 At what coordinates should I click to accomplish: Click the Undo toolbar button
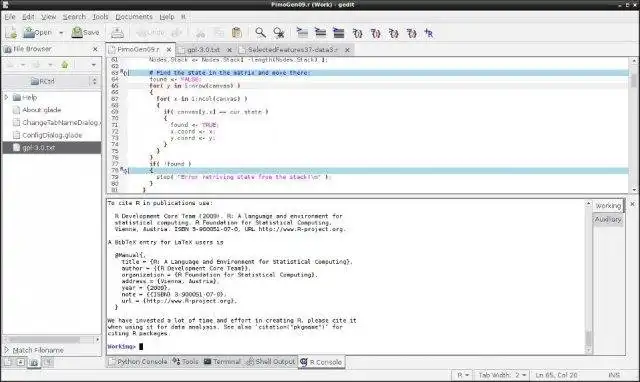pos(150,33)
